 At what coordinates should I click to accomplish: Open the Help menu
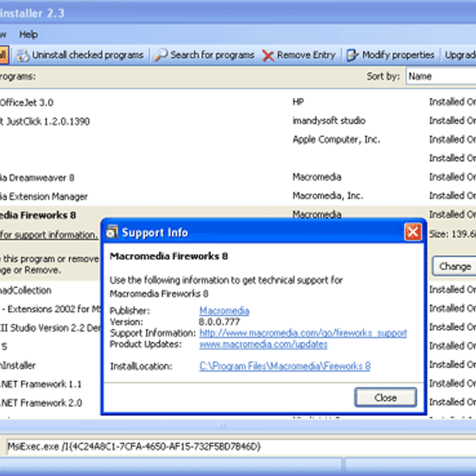(x=29, y=35)
